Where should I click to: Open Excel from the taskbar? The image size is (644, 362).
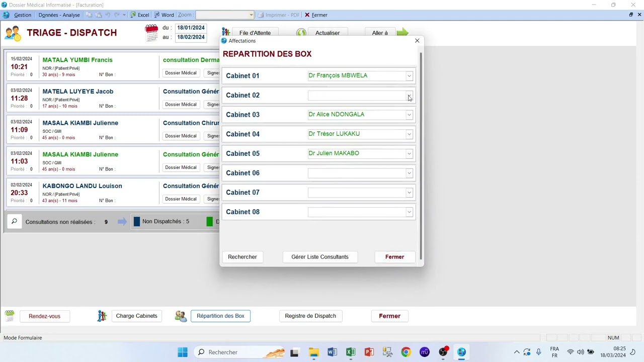point(351,352)
